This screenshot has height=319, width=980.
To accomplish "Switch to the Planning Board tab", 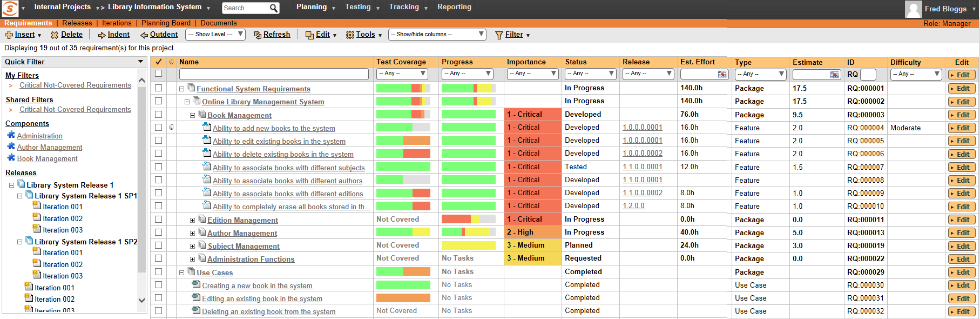I will [x=166, y=23].
